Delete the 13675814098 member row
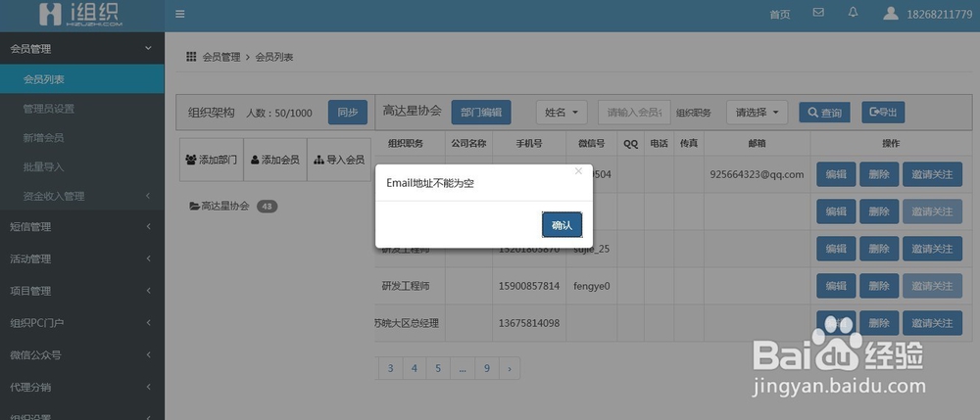This screenshot has width=980, height=420. point(879,323)
